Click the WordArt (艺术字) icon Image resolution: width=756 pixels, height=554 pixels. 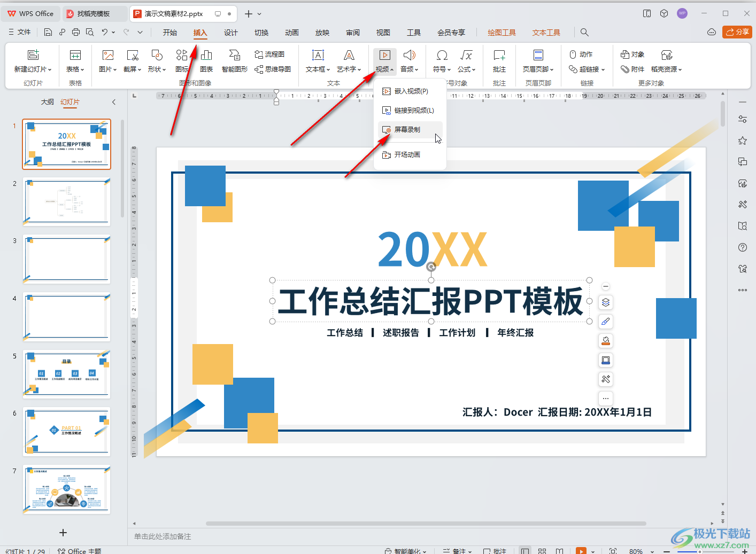[349, 55]
